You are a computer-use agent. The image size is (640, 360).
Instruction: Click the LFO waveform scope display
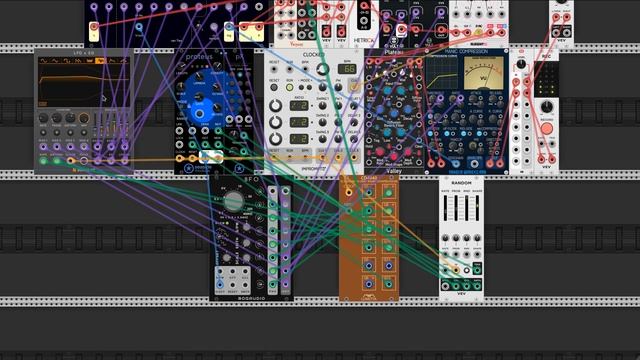[x=84, y=86]
